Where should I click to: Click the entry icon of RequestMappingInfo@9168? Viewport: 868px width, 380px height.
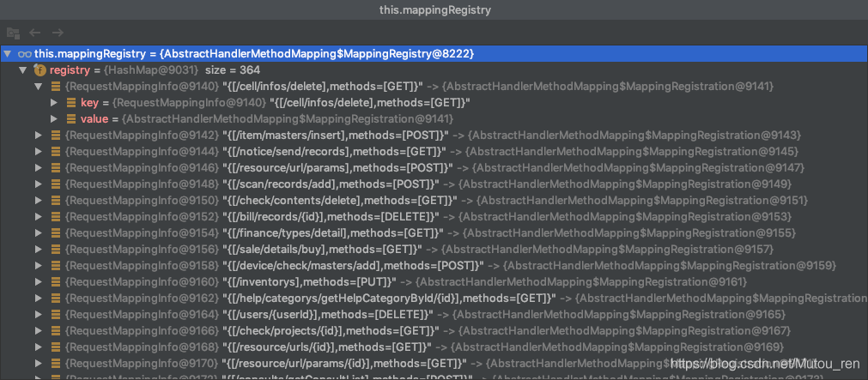(x=56, y=347)
